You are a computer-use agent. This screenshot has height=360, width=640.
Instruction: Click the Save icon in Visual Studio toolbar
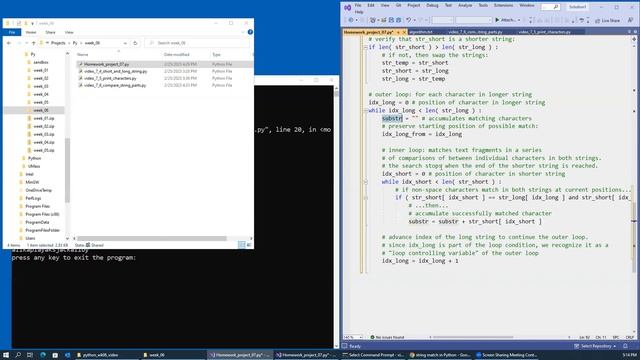pos(391,20)
